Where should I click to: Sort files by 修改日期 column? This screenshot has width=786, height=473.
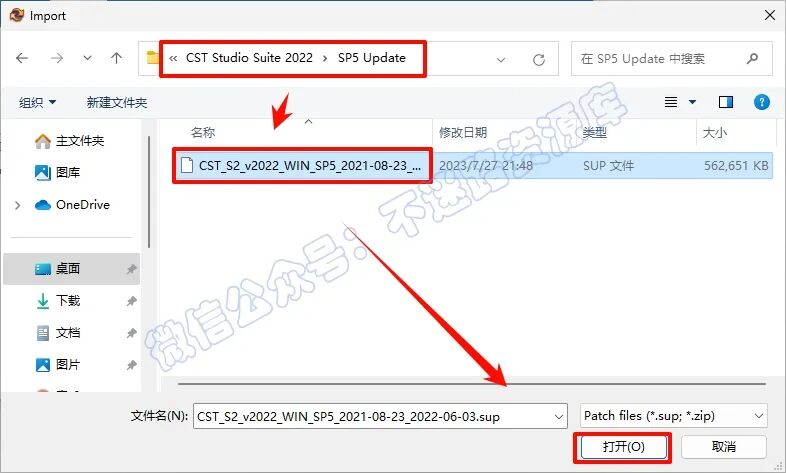click(463, 132)
